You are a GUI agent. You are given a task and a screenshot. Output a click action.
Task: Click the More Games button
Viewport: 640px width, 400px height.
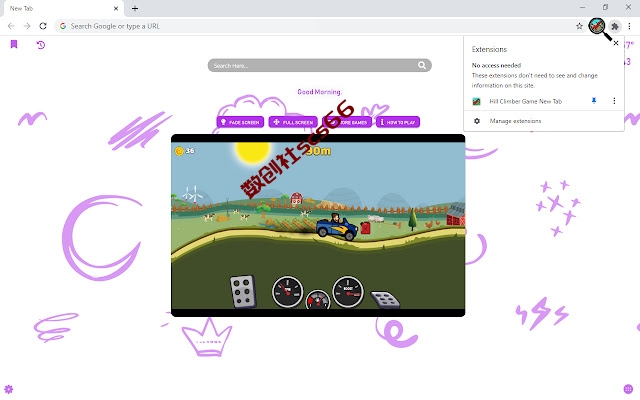(x=347, y=122)
